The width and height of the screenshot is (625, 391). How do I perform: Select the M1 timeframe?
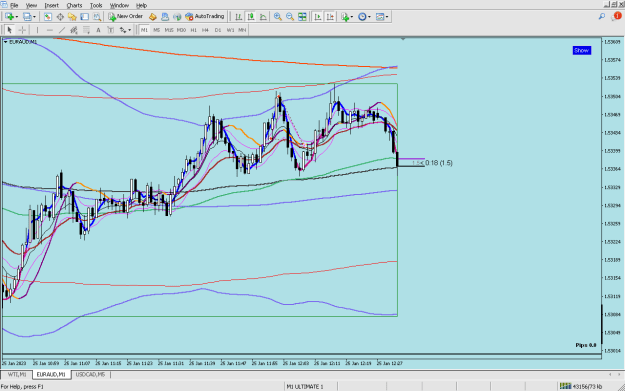[x=144, y=30]
